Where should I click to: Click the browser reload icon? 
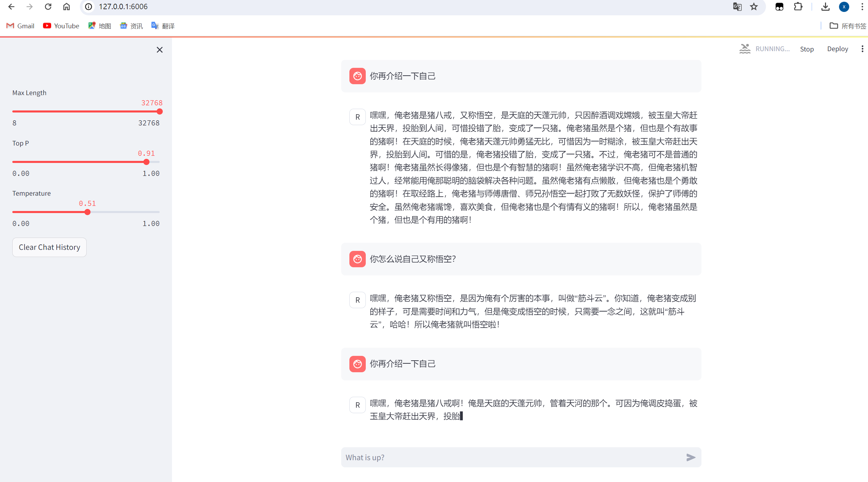pyautogui.click(x=48, y=6)
